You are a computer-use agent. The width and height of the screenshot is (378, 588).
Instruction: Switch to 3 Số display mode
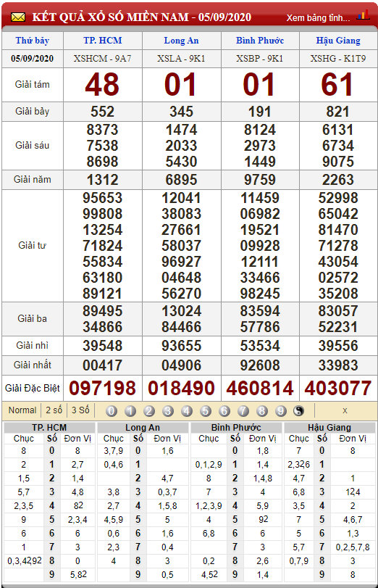pos(80,410)
